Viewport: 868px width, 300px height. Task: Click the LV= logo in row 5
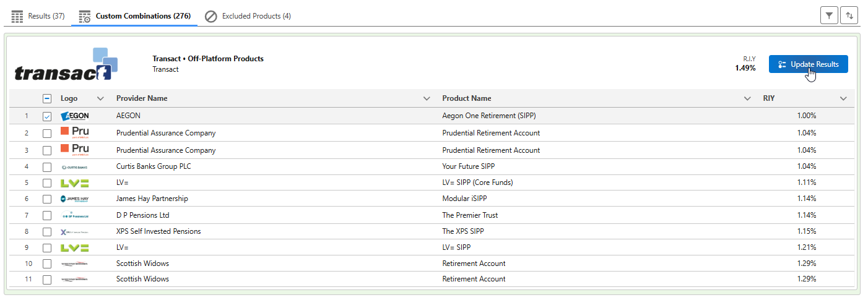click(75, 183)
